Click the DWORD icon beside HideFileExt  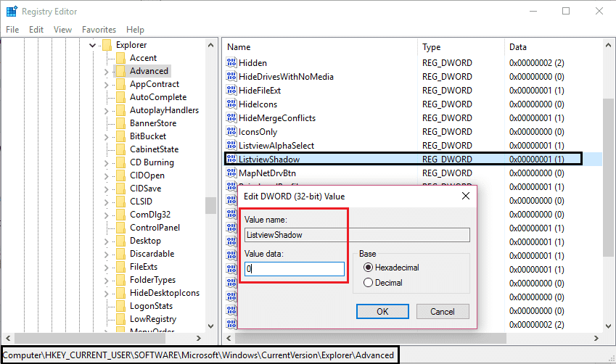(231, 90)
